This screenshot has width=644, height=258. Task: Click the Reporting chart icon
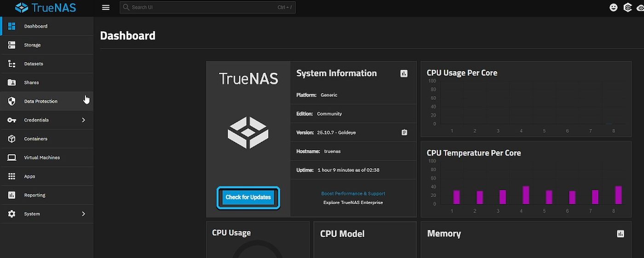pyautogui.click(x=12, y=195)
